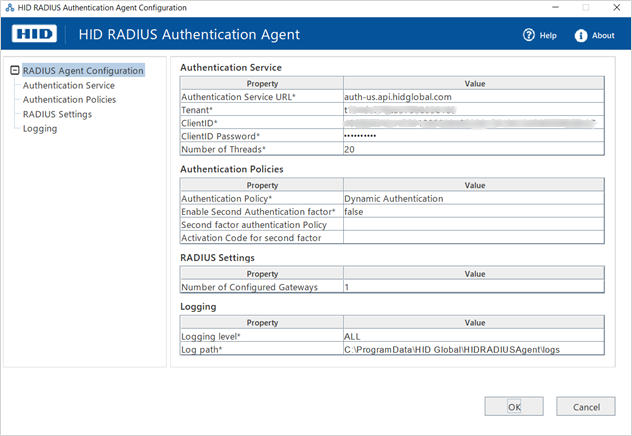Minimize the configuration window

point(555,7)
